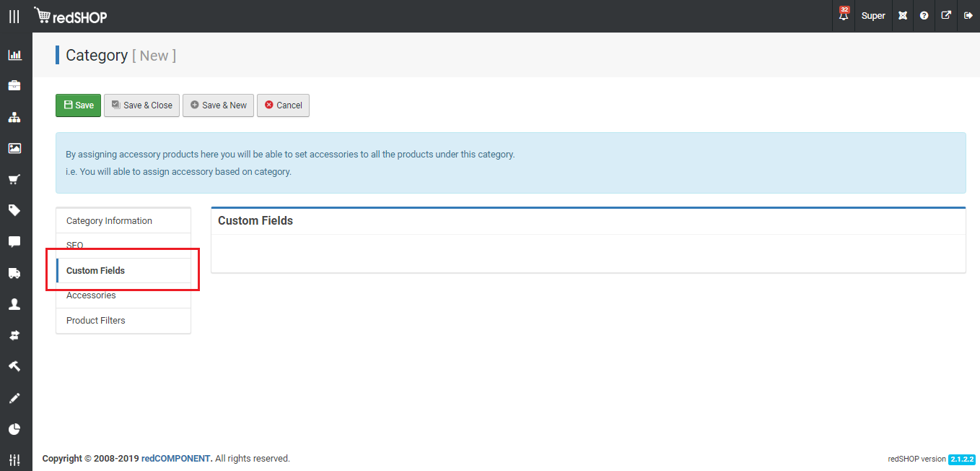Cancel the new category
The width and height of the screenshot is (980, 471).
click(x=283, y=105)
